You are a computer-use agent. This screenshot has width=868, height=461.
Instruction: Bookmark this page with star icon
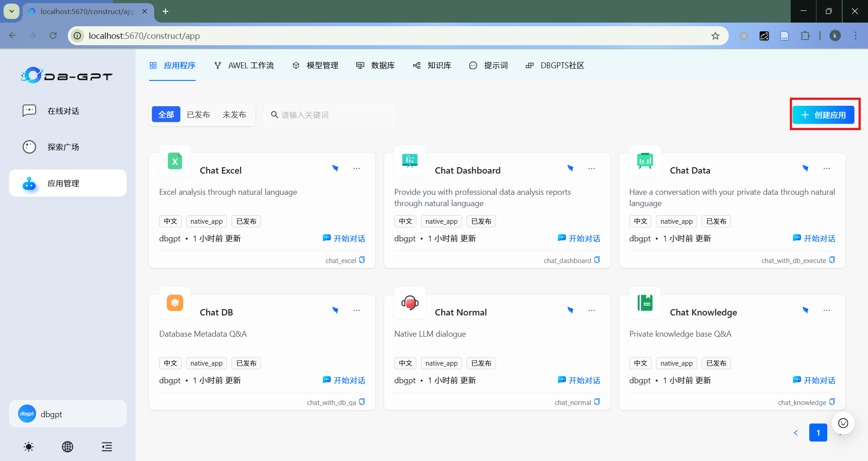[x=715, y=36]
